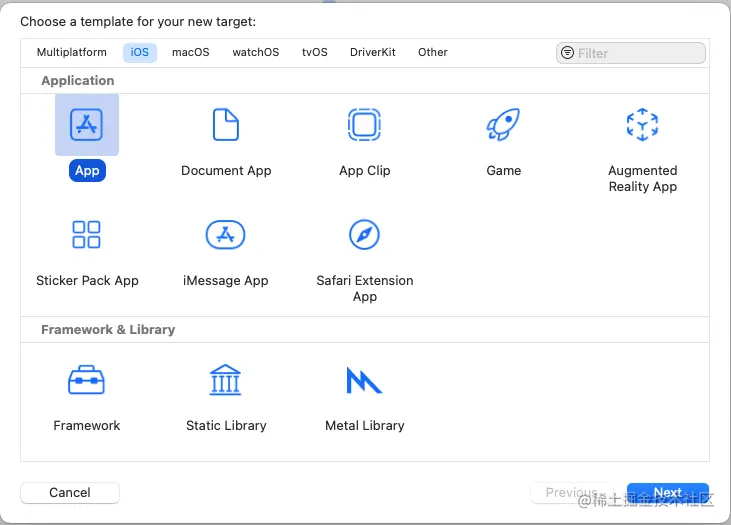Switch to the Multiplatform tab

click(72, 52)
